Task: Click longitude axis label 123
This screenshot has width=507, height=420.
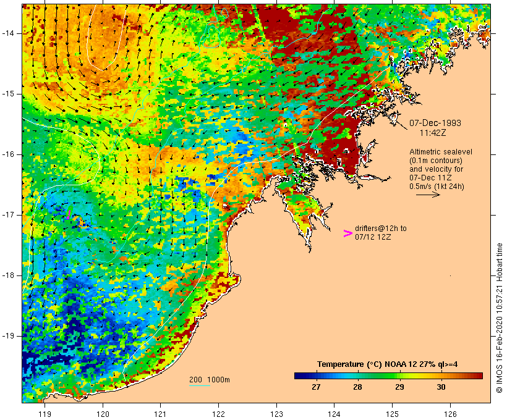Action: pos(276,414)
